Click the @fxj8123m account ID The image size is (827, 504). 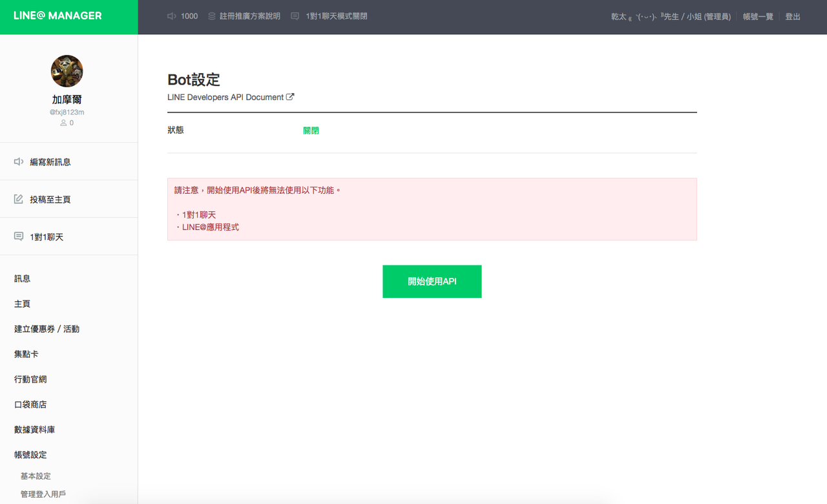(x=67, y=112)
